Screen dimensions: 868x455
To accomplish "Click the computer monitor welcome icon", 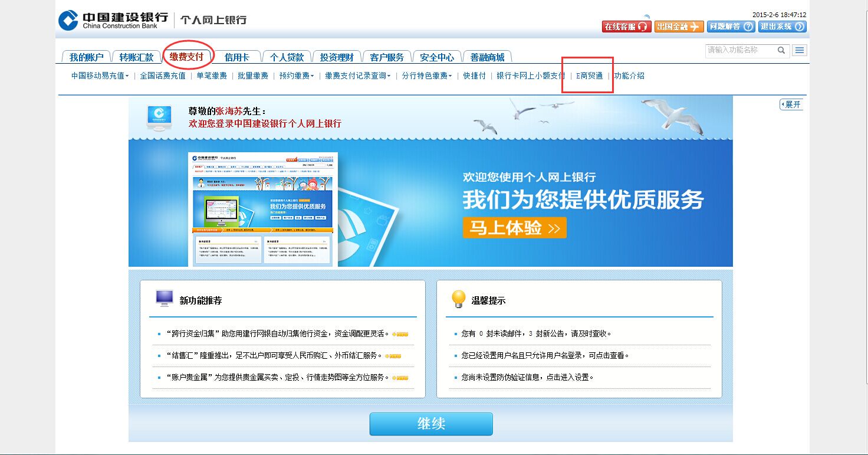I will tap(159, 117).
